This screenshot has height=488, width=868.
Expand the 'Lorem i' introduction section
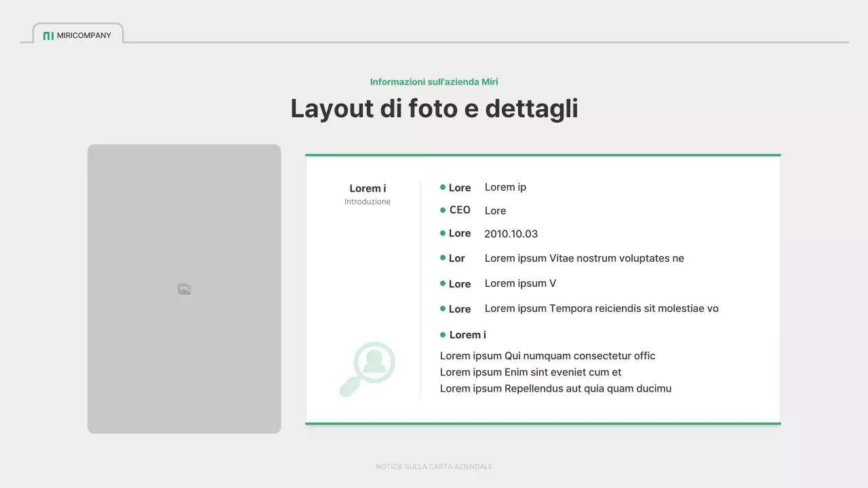[367, 188]
